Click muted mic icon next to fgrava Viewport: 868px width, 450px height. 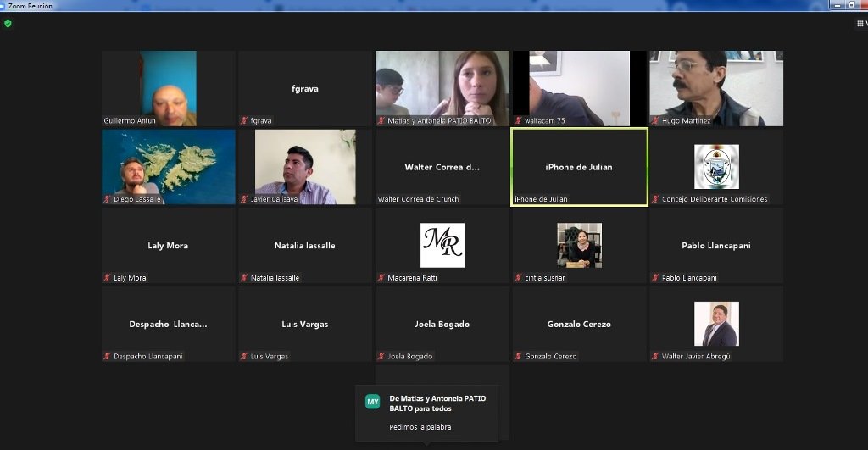click(x=244, y=121)
